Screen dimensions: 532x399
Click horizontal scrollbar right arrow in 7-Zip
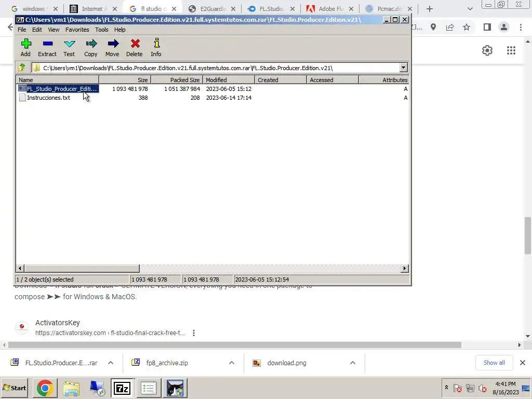[404, 269]
